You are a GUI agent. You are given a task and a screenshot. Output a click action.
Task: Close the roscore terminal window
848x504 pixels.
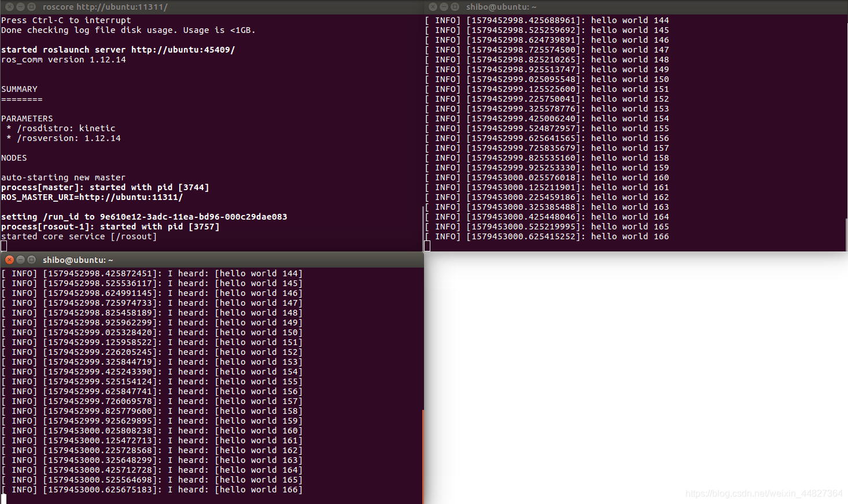click(x=9, y=7)
